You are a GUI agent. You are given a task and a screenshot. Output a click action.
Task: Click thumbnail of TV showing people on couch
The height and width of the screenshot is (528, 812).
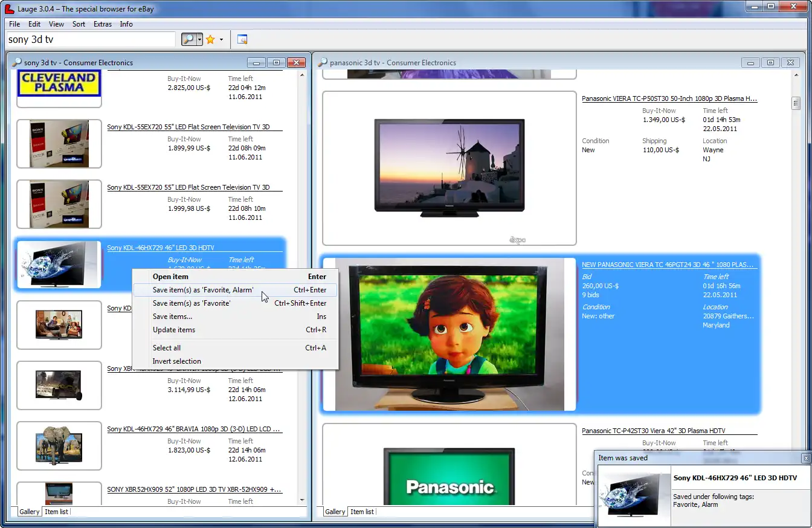click(59, 325)
